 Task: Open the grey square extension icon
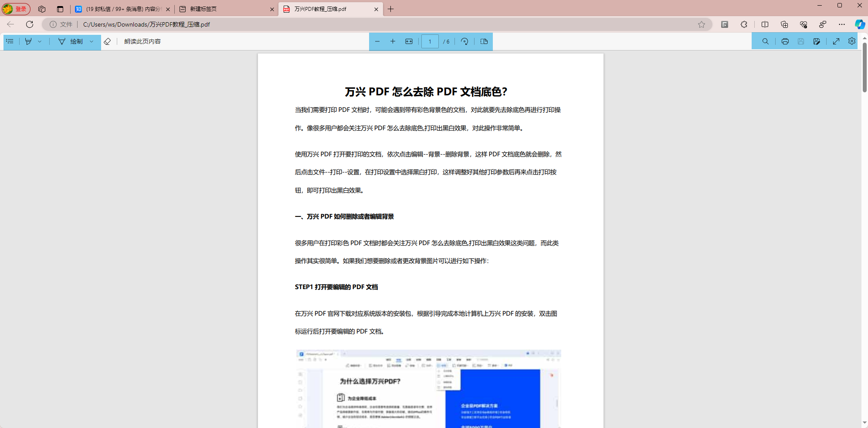(x=725, y=24)
